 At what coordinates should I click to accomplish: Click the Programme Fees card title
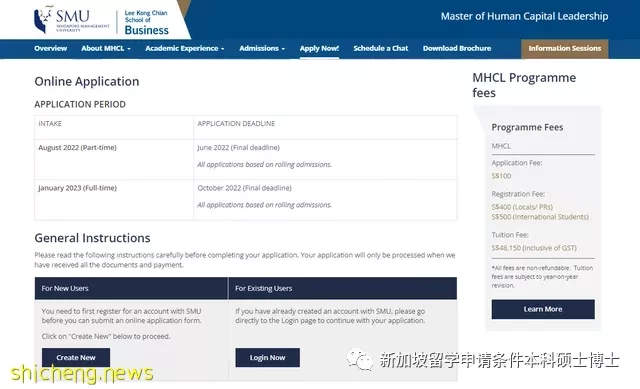click(x=527, y=127)
